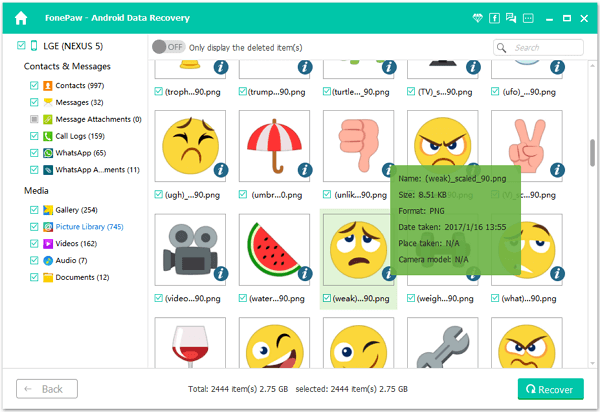Uncheck the (ugh)_...90.png file checkbox

coord(158,195)
